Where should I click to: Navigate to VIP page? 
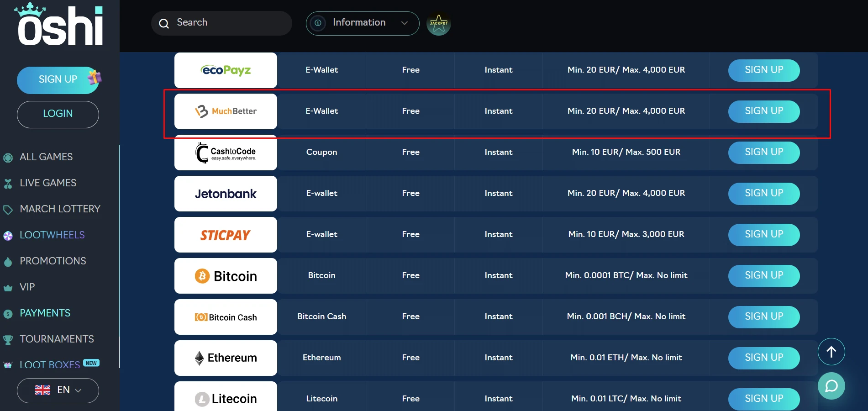27,287
